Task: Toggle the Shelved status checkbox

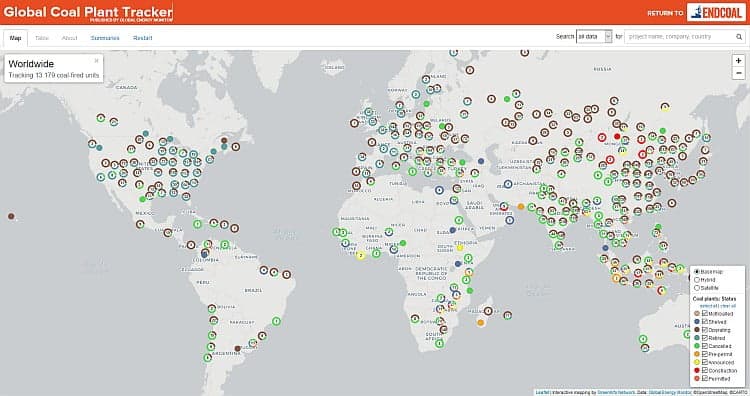Action: (705, 321)
